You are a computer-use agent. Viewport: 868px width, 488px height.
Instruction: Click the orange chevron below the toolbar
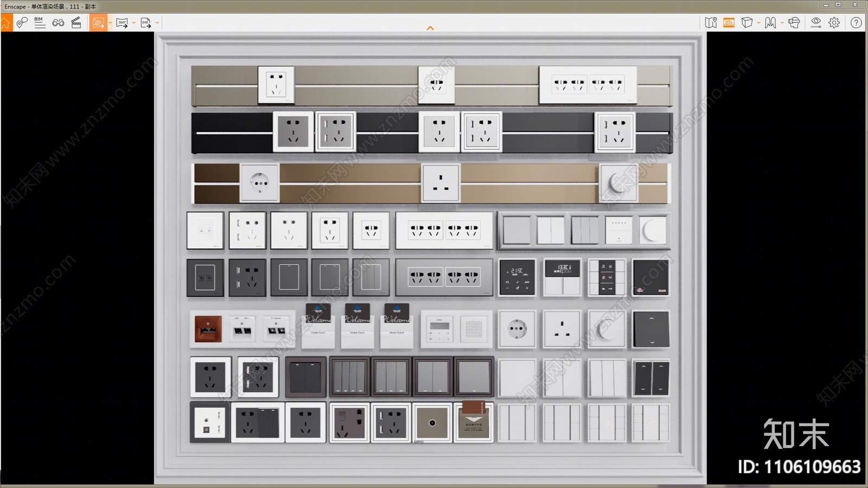click(x=430, y=28)
